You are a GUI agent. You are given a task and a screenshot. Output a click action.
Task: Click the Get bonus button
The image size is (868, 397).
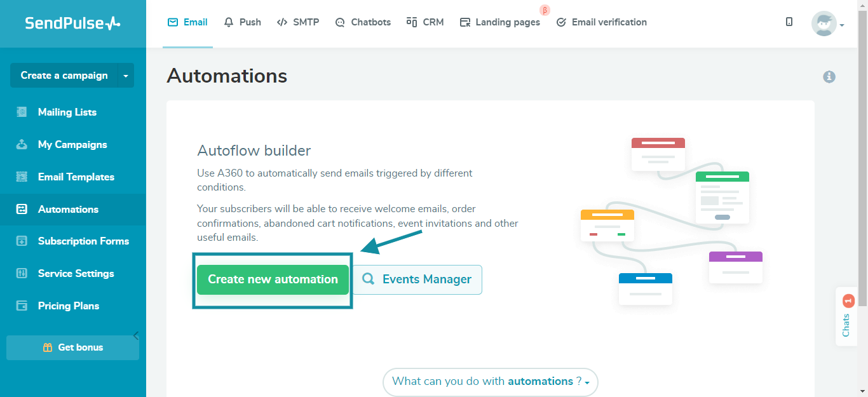[72, 347]
